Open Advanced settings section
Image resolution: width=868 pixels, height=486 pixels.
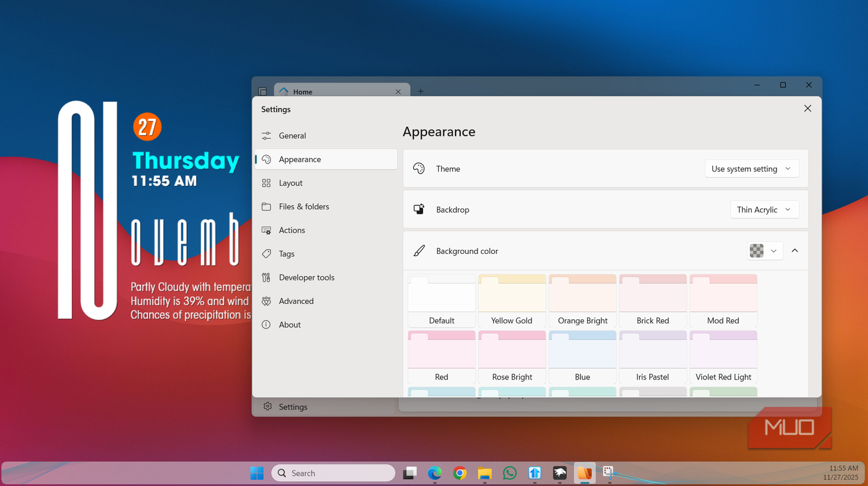(326, 301)
